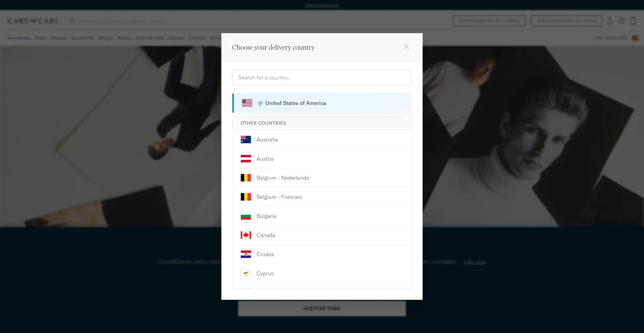644x333 pixels.
Task: Open the 'Accesorios' nav menu item
Action: [x=83, y=38]
